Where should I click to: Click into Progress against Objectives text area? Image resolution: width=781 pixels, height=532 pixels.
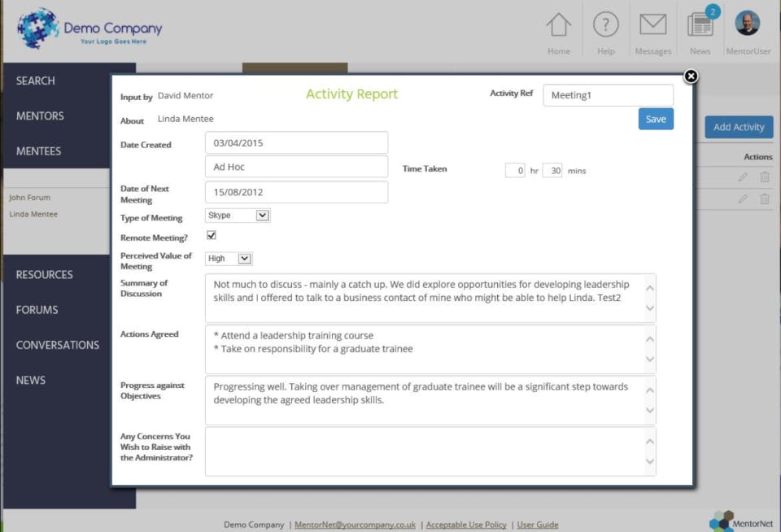point(430,400)
